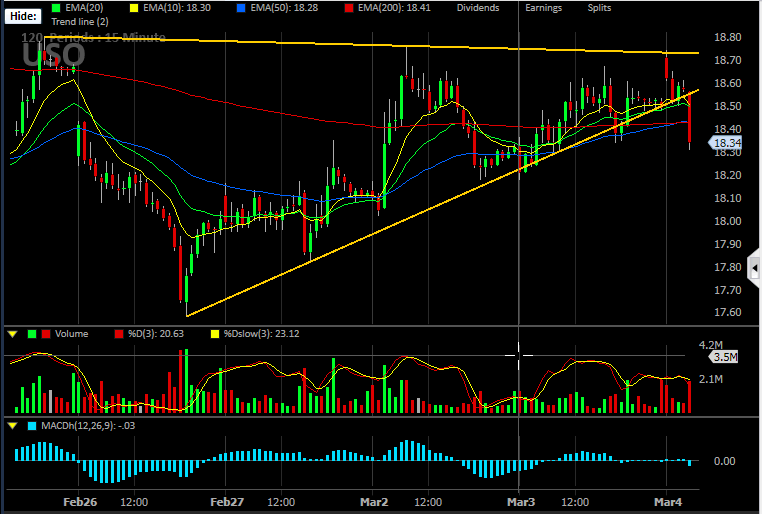Hide Dividends markers
This screenshot has height=514, width=762.
tap(478, 8)
